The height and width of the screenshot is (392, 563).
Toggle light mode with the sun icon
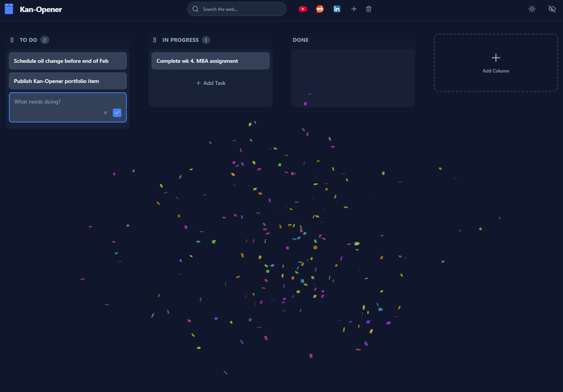pyautogui.click(x=532, y=9)
